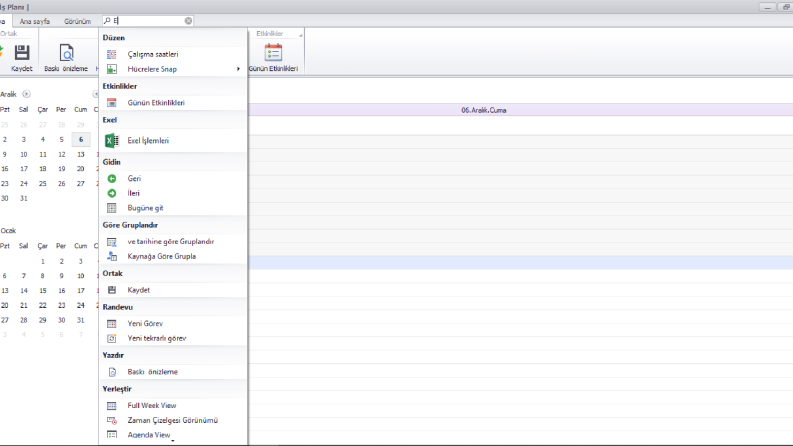The height and width of the screenshot is (446, 793).
Task: Select December 13 in Aralık calendar
Action: coord(81,154)
